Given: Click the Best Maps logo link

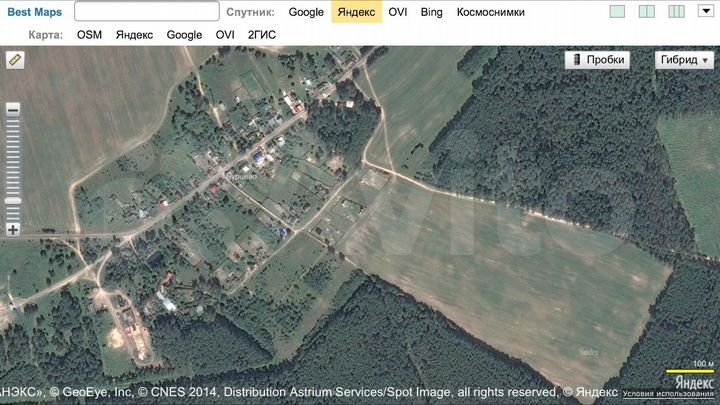Looking at the screenshot, I should 35,12.
